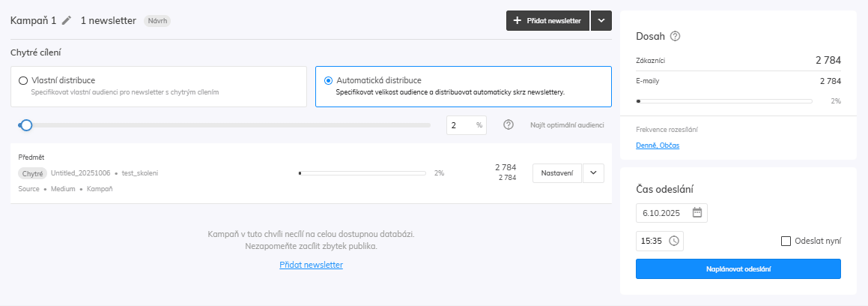Image resolution: width=868 pixels, height=306 pixels.
Task: Click the Přidat newsletter link below message
Action: click(311, 265)
